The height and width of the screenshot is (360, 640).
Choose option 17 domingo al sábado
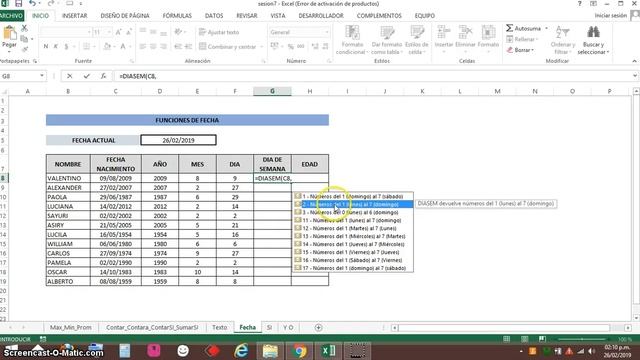tap(353, 268)
